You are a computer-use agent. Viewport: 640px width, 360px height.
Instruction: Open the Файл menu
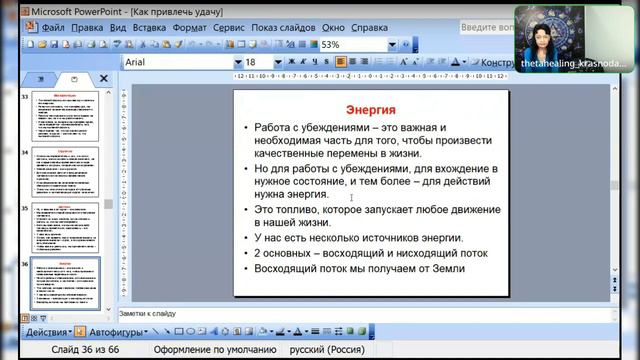tap(53, 28)
